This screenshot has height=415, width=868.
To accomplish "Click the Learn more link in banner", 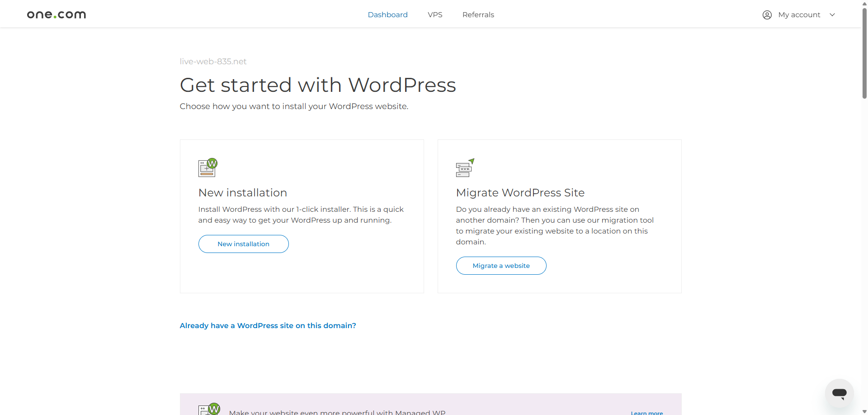I will point(646,412).
